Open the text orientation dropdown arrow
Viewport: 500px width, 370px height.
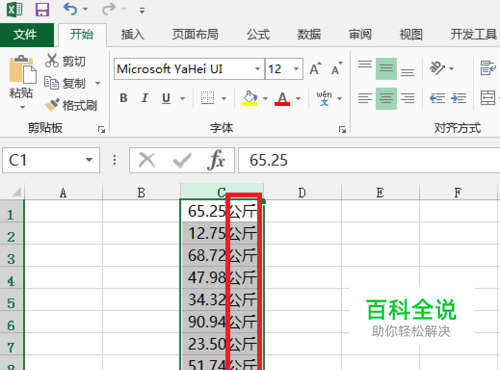(x=451, y=69)
